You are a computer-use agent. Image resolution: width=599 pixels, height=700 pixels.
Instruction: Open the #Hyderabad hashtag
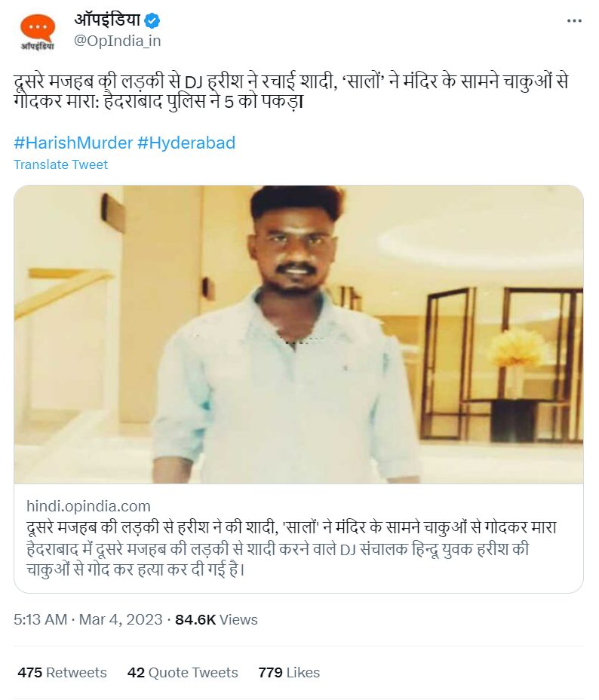pos(186,143)
